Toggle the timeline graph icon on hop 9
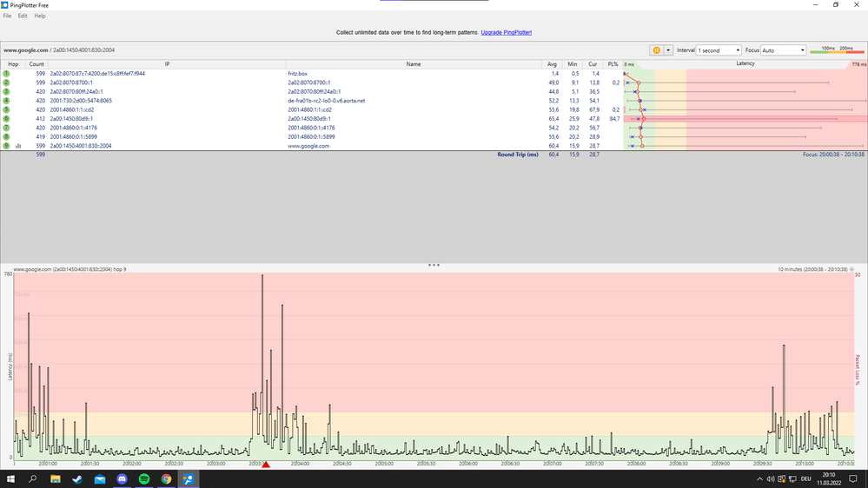This screenshot has height=488, width=868. pos(18,146)
